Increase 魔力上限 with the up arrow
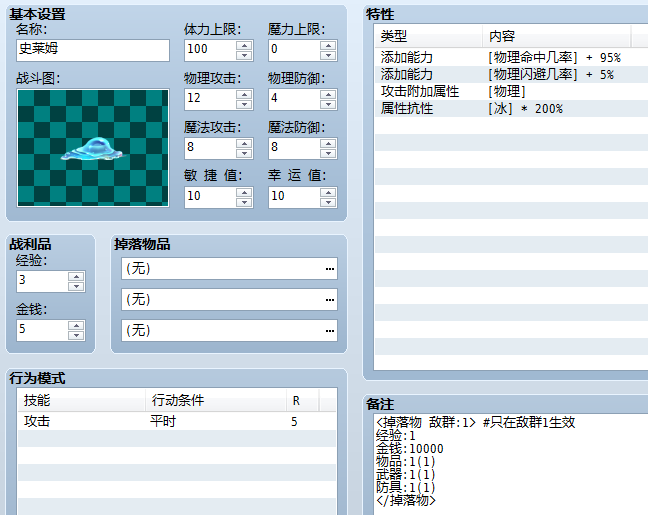The image size is (648, 515). [x=328, y=45]
